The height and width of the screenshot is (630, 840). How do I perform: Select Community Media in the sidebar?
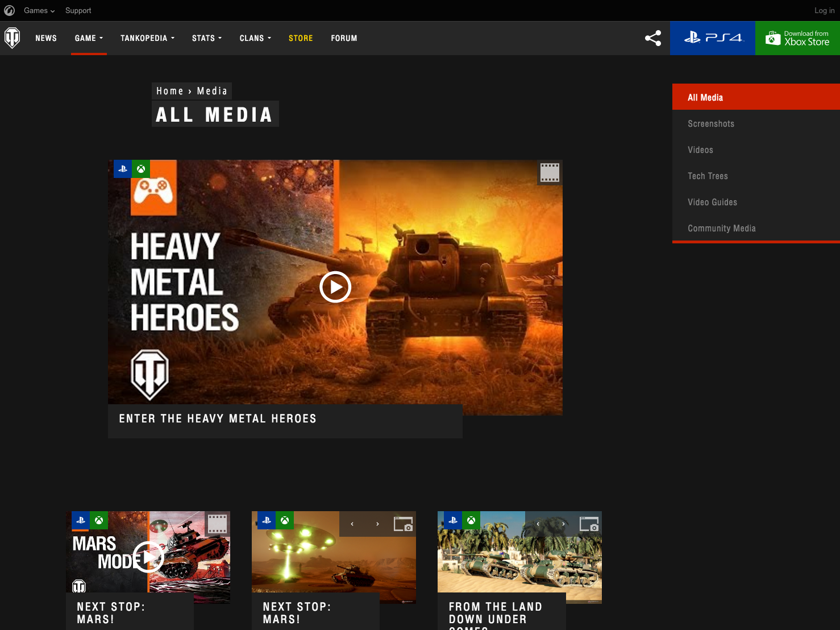[756, 228]
